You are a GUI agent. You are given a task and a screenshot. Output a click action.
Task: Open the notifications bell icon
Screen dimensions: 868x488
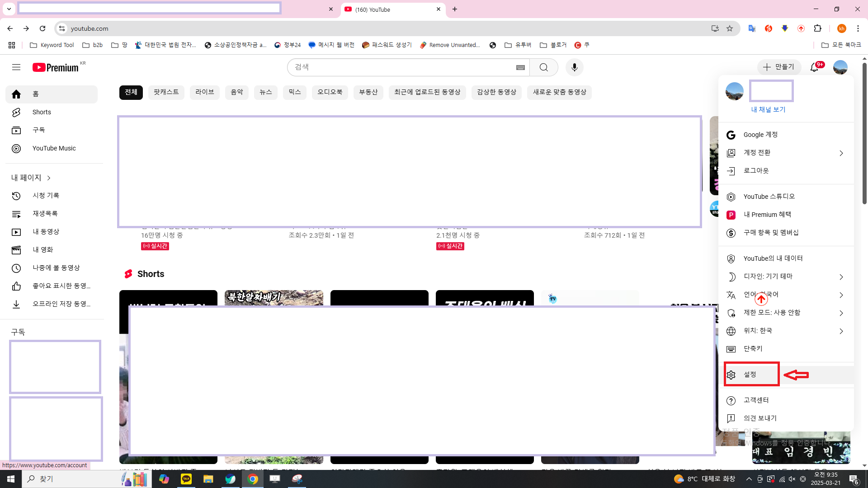[814, 67]
